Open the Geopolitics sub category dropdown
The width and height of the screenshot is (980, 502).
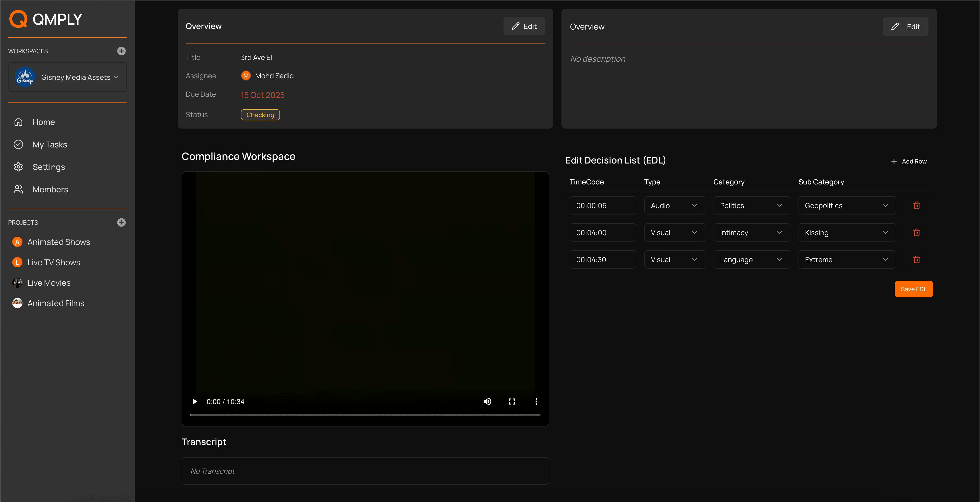[x=847, y=205]
